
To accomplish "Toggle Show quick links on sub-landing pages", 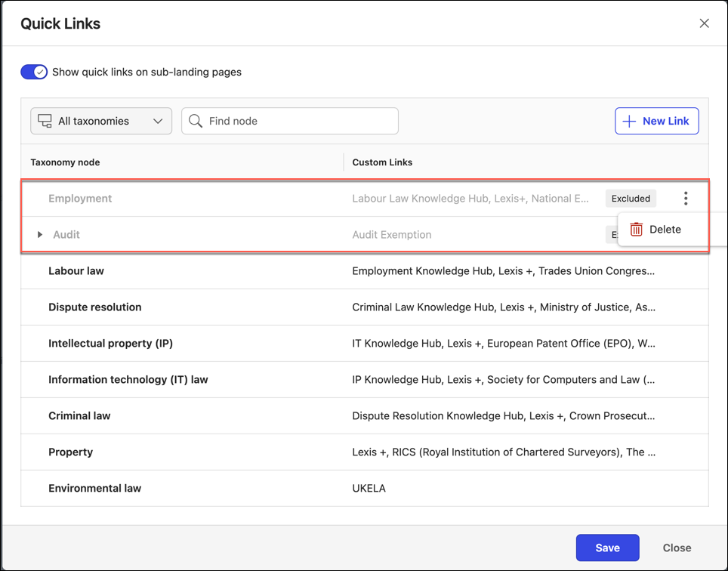I will click(x=34, y=72).
